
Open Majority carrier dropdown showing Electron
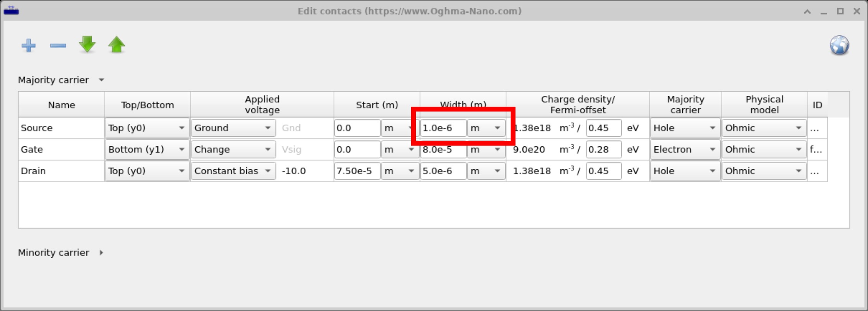(x=685, y=149)
